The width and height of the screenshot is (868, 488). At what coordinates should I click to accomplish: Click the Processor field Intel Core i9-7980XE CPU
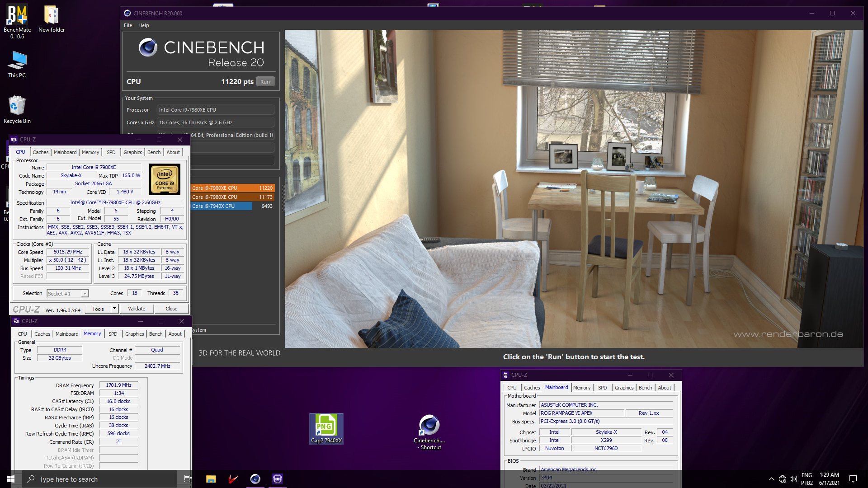click(216, 110)
